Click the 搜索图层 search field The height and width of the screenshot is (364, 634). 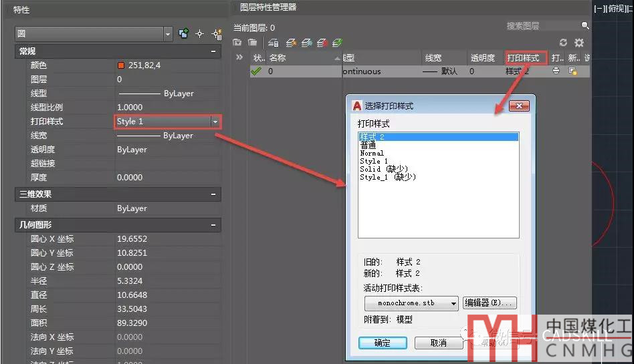click(x=542, y=26)
